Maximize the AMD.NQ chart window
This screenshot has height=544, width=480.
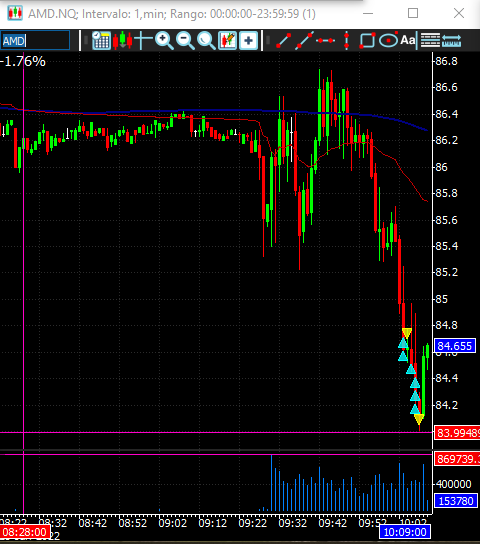pyautogui.click(x=413, y=13)
